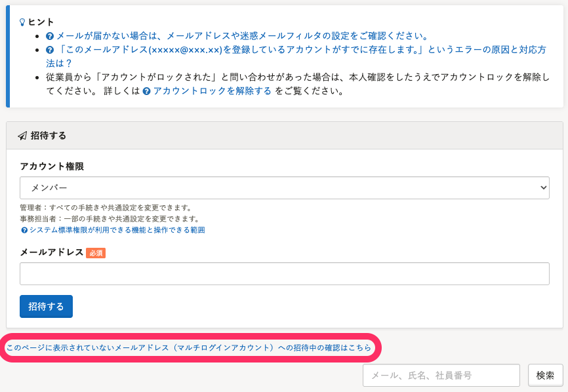
Task: Click the help icon before アカウントロックを解除する
Action: 147,92
